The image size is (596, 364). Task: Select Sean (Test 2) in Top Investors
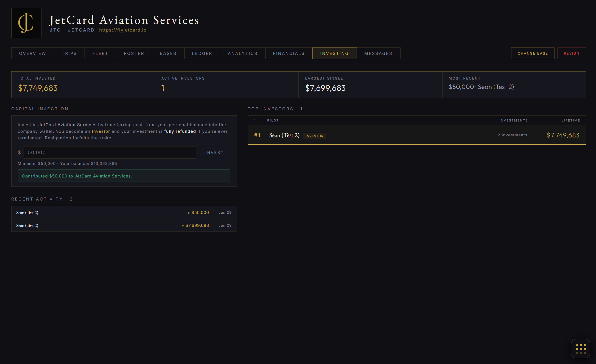point(284,135)
